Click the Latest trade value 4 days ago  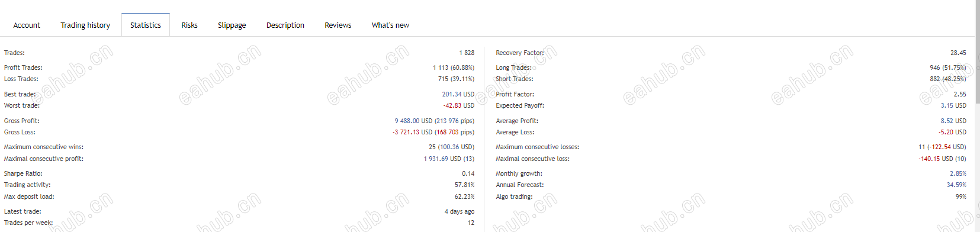click(460, 211)
